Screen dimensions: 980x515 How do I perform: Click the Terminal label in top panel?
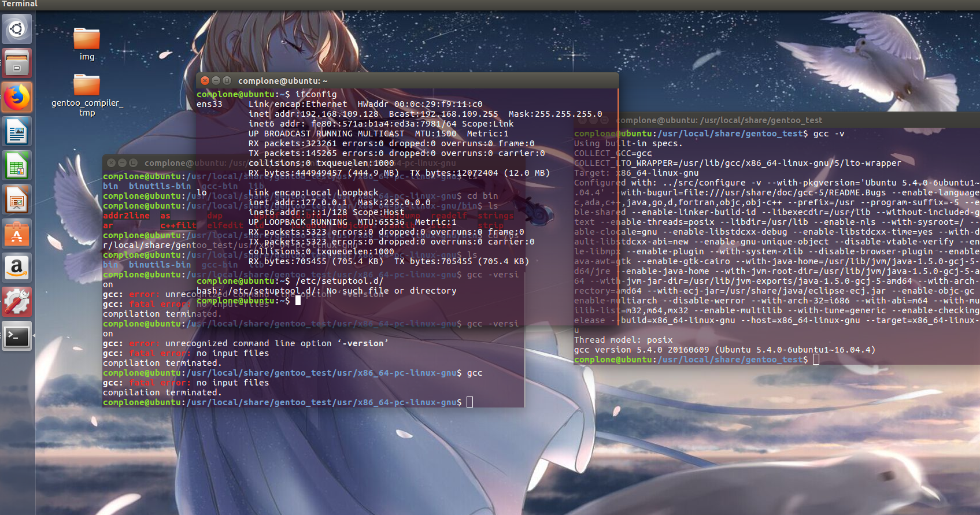[20, 4]
